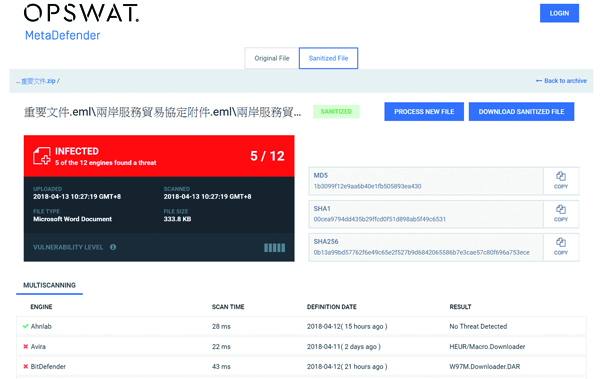Click the red X next to Avira
The height and width of the screenshot is (379, 600).
tap(26, 346)
